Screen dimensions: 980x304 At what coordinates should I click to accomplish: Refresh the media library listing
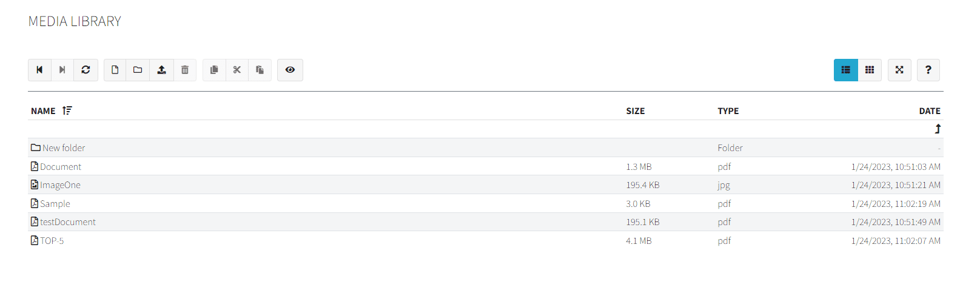(86, 70)
